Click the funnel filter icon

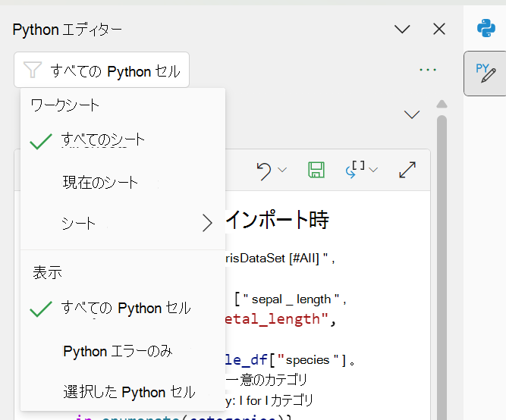click(33, 70)
